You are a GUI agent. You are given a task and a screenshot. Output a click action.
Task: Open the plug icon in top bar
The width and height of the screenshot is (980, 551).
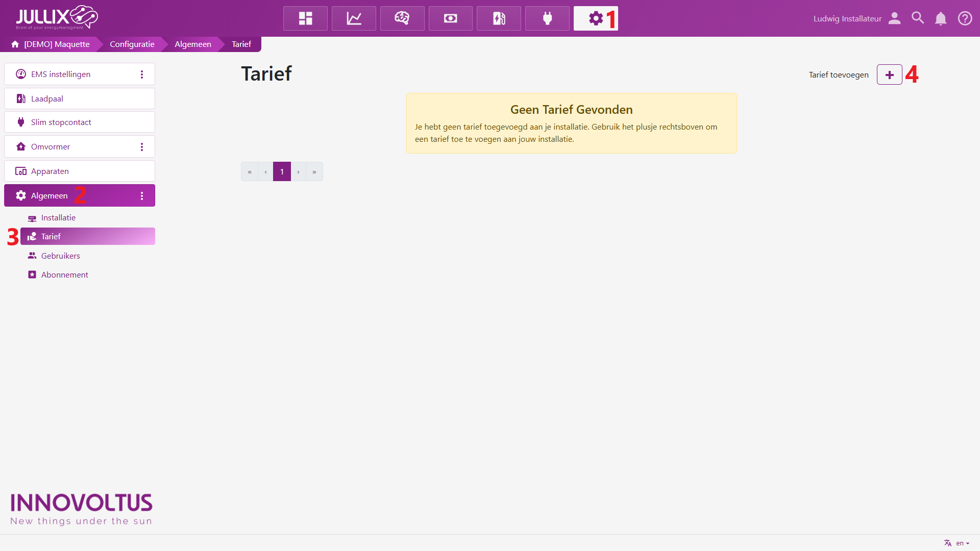coord(547,18)
